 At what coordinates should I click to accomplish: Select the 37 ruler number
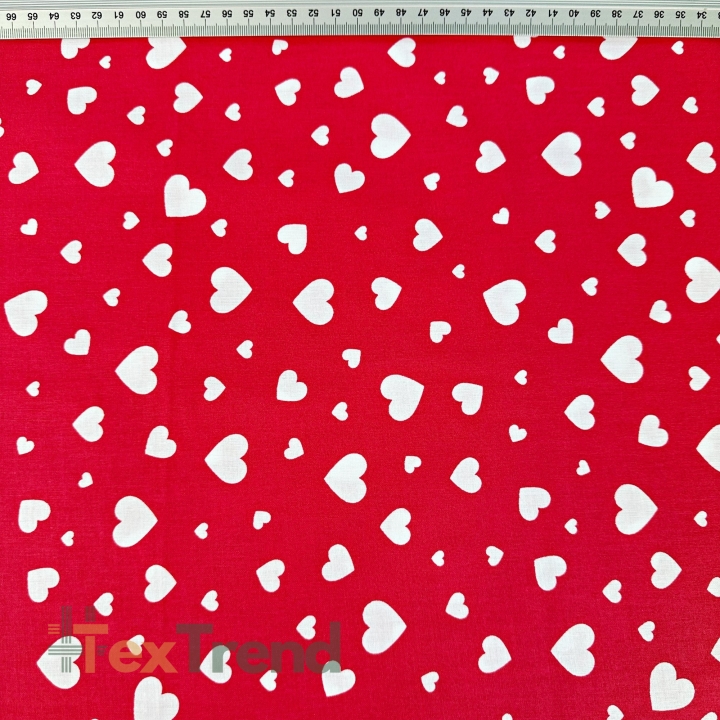click(x=638, y=14)
